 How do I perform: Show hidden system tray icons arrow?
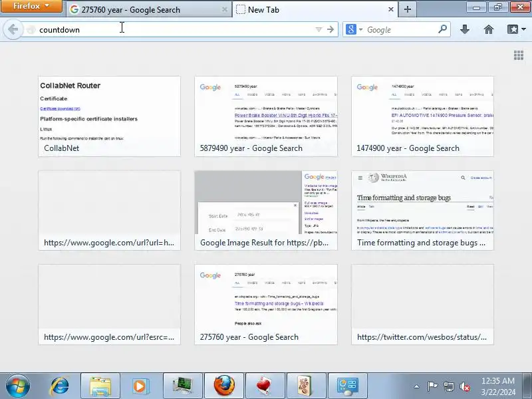pyautogui.click(x=417, y=386)
